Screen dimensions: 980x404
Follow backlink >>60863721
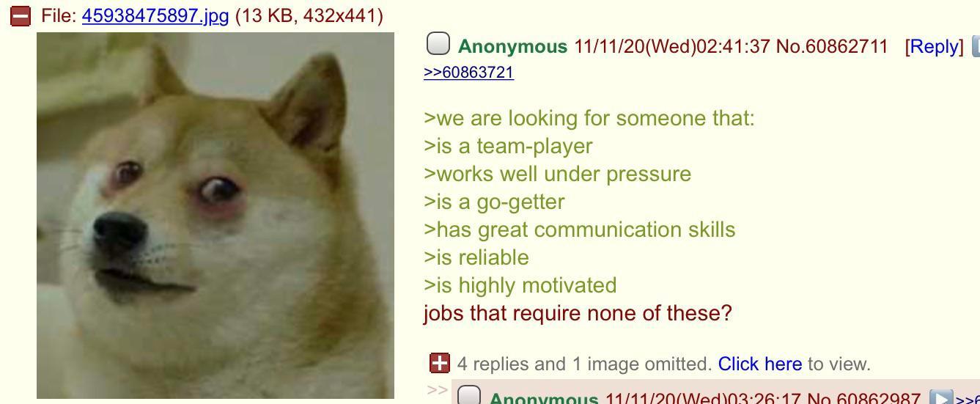click(x=468, y=72)
